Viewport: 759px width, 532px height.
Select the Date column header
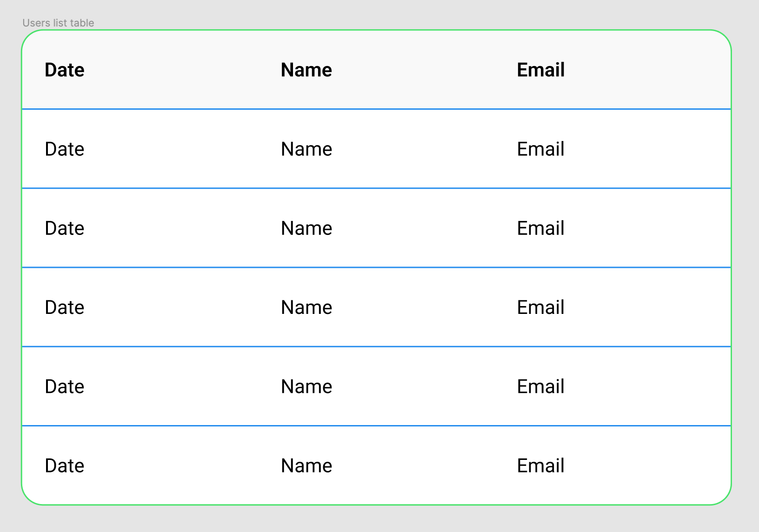tap(64, 70)
